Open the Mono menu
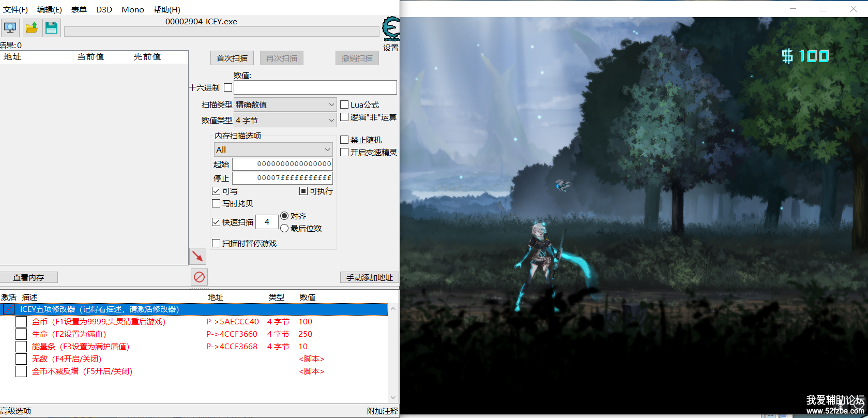The image size is (868, 418). pos(133,9)
